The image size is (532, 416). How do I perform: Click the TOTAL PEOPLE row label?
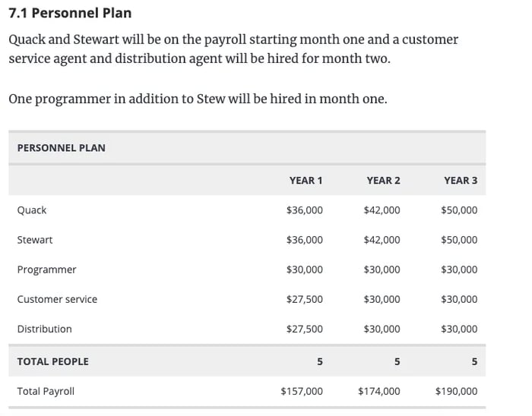pos(52,361)
